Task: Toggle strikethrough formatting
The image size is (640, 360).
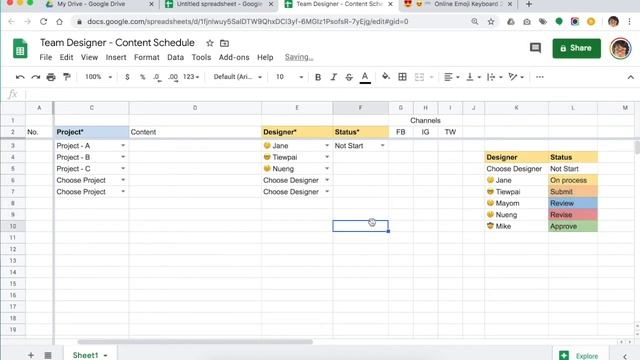Action: [x=349, y=77]
